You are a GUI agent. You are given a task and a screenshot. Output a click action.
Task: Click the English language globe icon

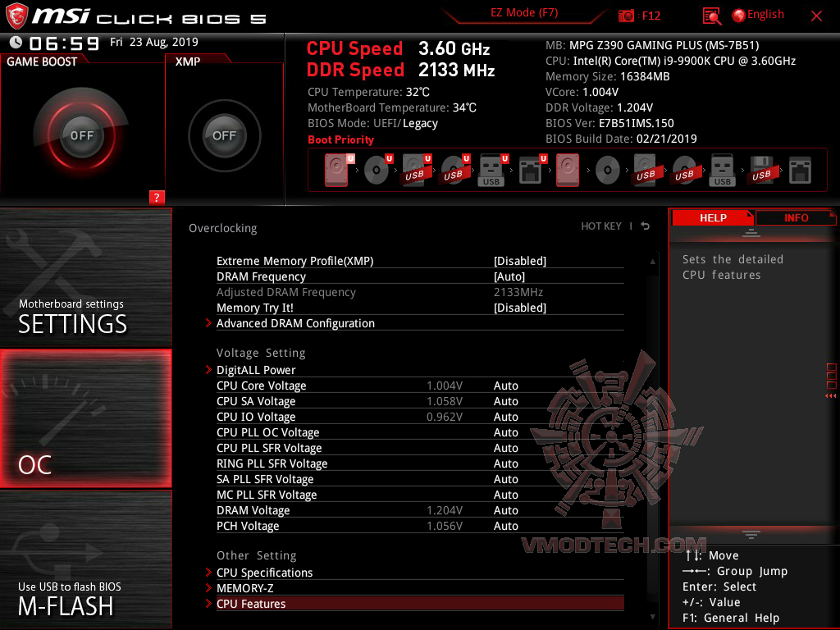[x=739, y=16]
